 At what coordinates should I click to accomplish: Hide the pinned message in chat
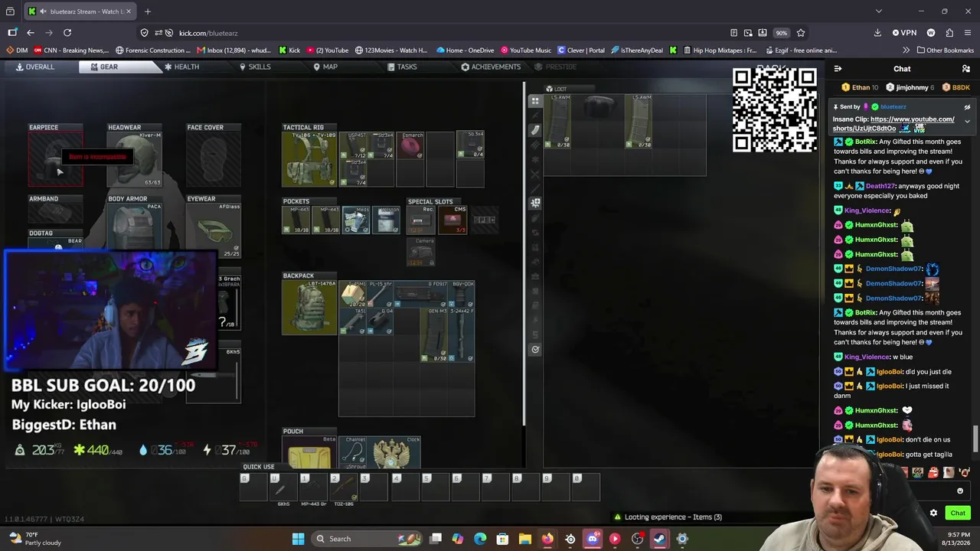click(x=967, y=107)
